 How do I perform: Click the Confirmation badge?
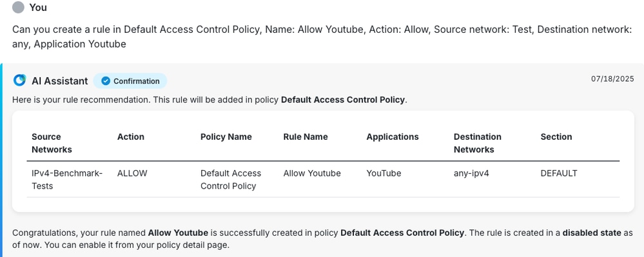(x=130, y=81)
